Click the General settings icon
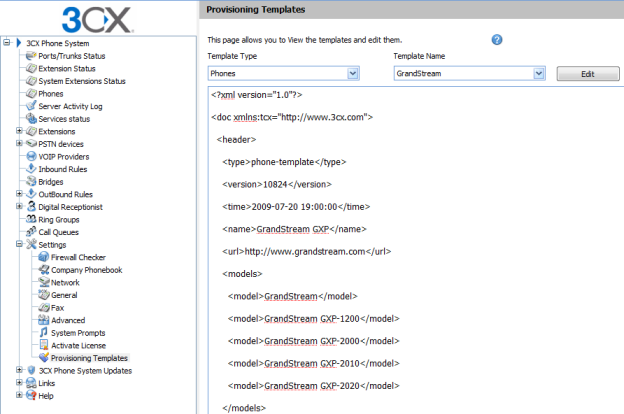 click(44, 295)
